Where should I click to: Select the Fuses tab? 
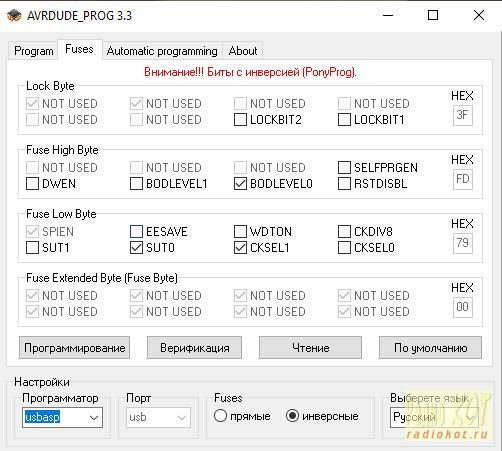(79, 49)
